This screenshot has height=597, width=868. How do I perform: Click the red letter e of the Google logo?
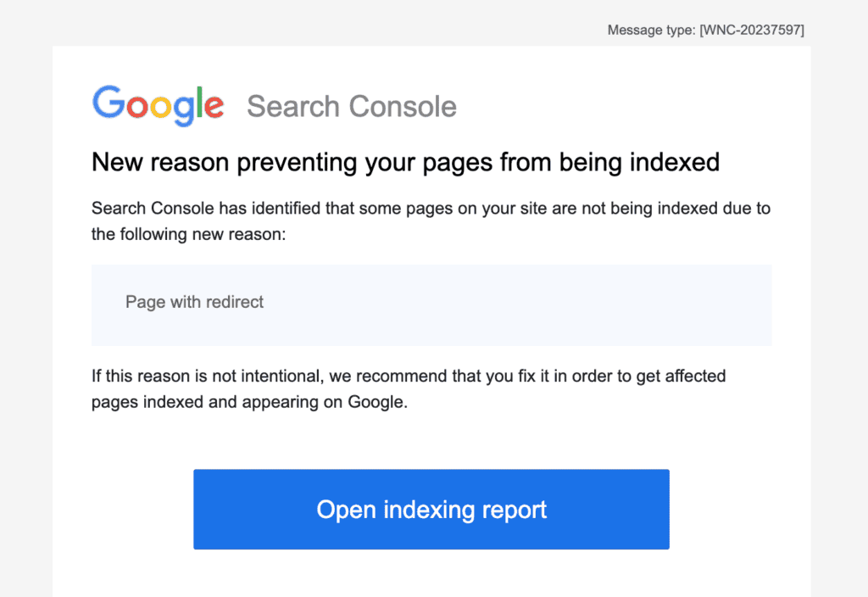click(x=214, y=107)
